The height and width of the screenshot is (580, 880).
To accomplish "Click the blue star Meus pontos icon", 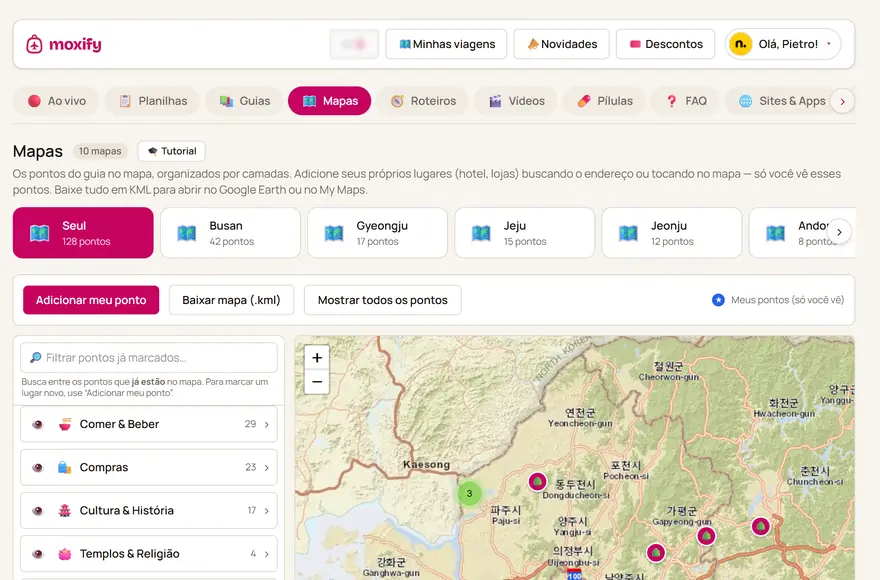I will 718,300.
